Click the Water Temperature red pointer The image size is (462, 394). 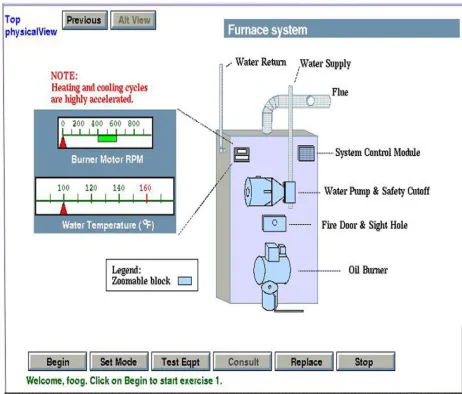pyautogui.click(x=63, y=209)
